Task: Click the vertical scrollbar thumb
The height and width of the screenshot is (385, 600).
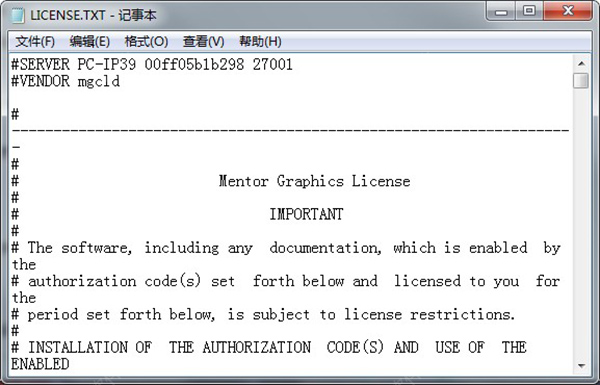Action: (581, 80)
